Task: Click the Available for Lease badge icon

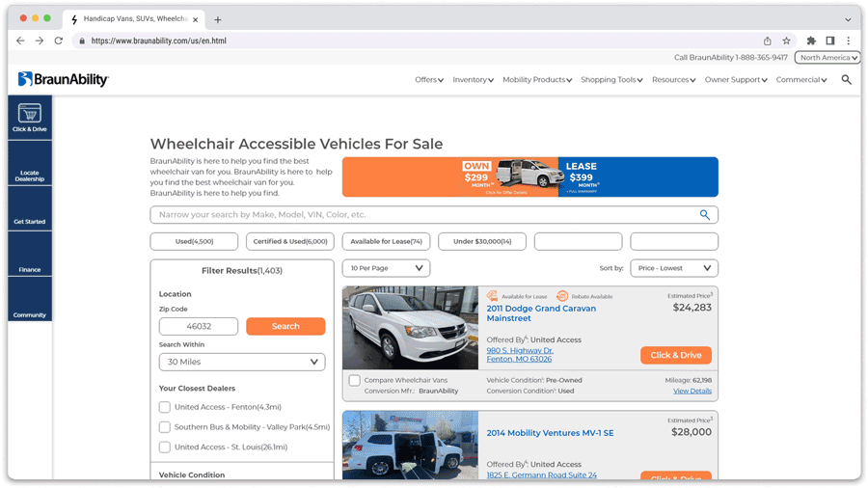Action: 492,296
